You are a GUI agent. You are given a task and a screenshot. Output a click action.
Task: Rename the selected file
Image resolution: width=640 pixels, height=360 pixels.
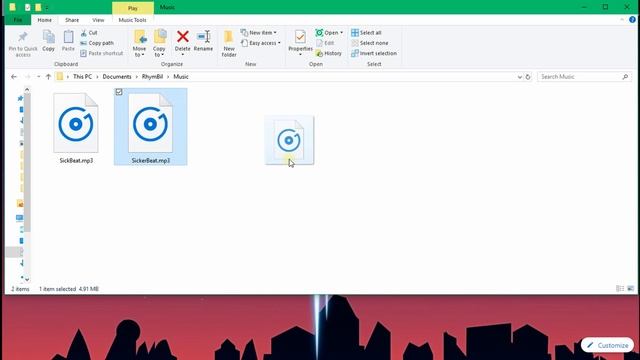point(203,41)
